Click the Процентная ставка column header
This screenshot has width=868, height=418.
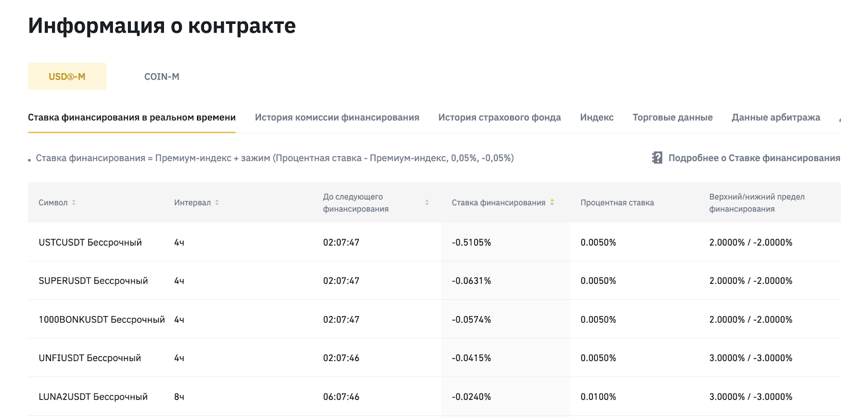617,202
